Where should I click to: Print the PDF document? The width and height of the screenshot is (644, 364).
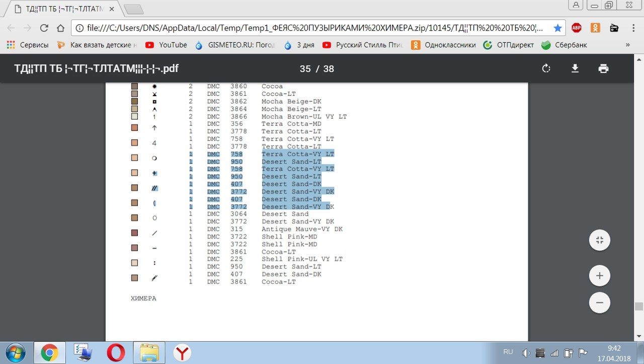[604, 69]
